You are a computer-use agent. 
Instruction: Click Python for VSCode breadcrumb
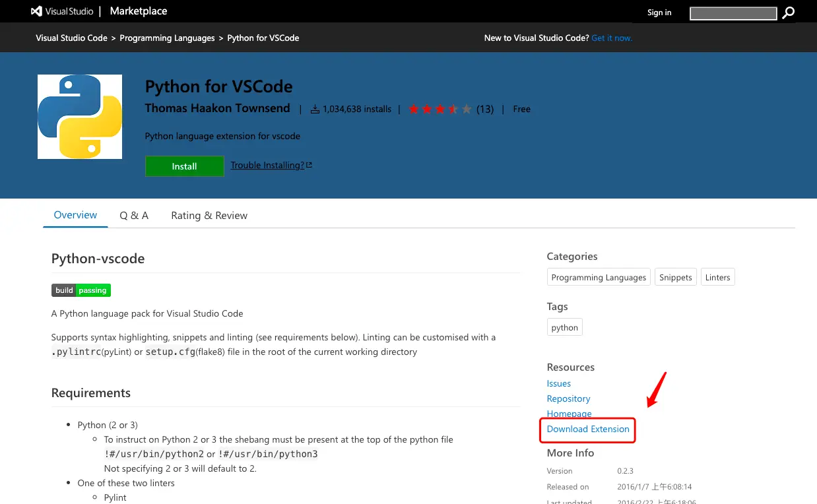263,38
